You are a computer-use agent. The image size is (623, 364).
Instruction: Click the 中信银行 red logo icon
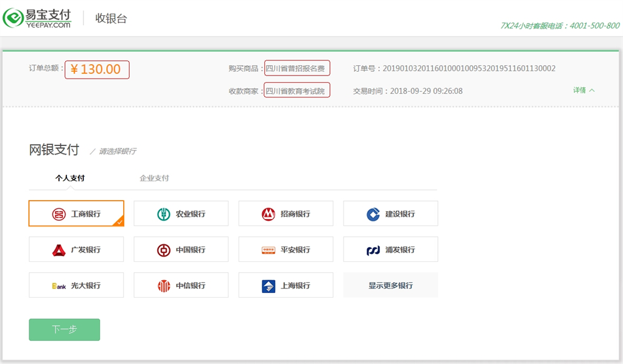tap(164, 285)
